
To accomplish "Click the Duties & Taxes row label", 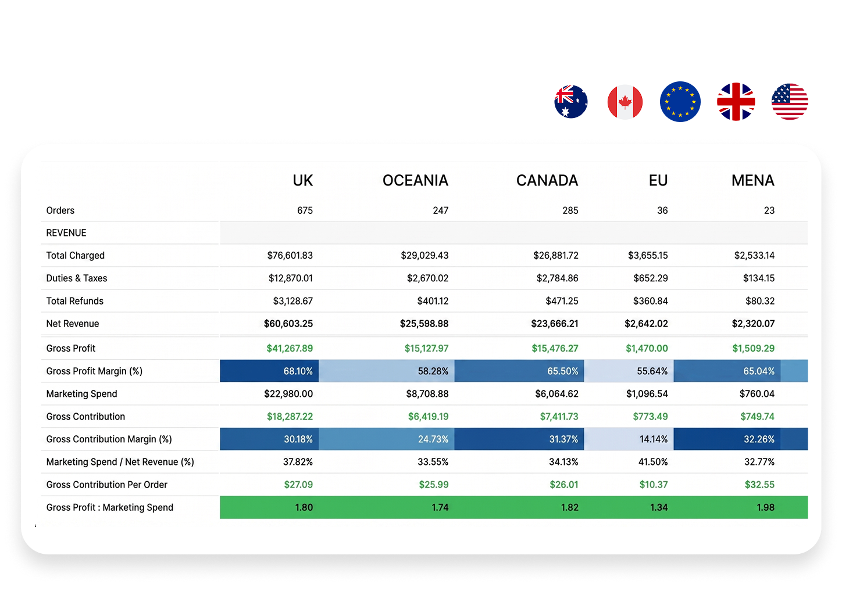I will 77,278.
